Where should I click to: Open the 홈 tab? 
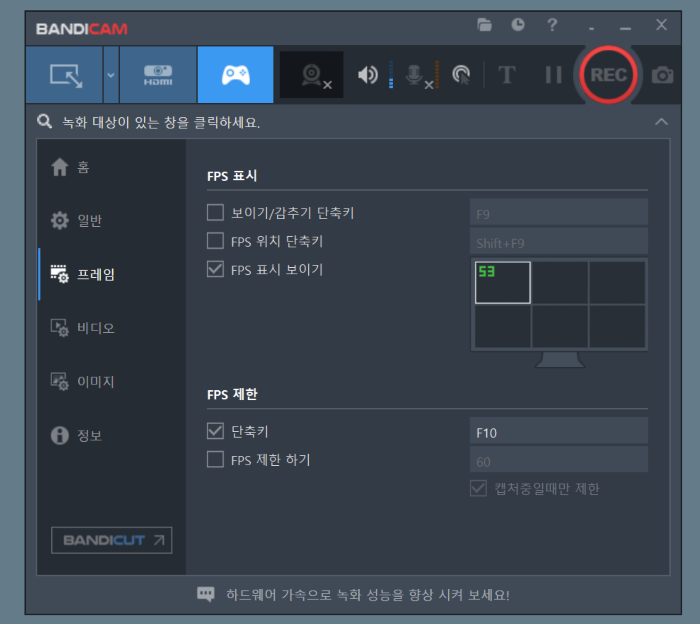[112, 167]
